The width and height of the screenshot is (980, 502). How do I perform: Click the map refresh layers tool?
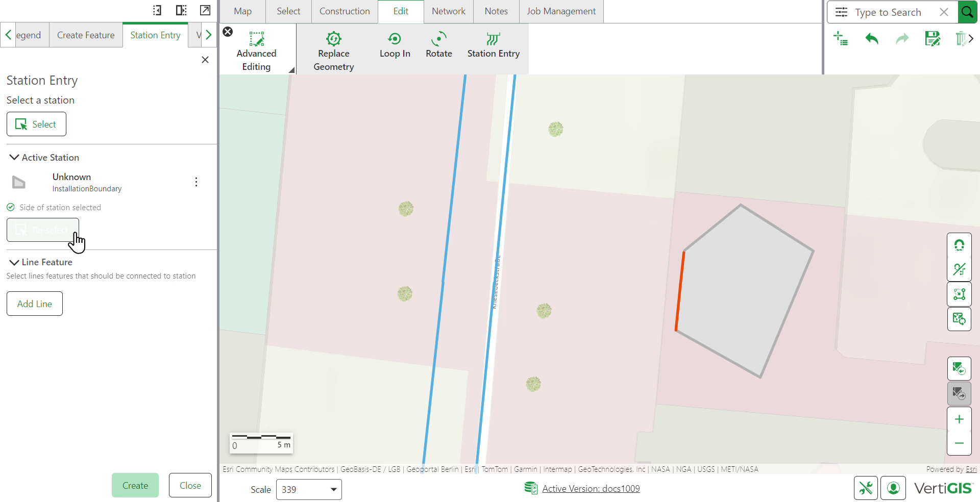point(959,319)
